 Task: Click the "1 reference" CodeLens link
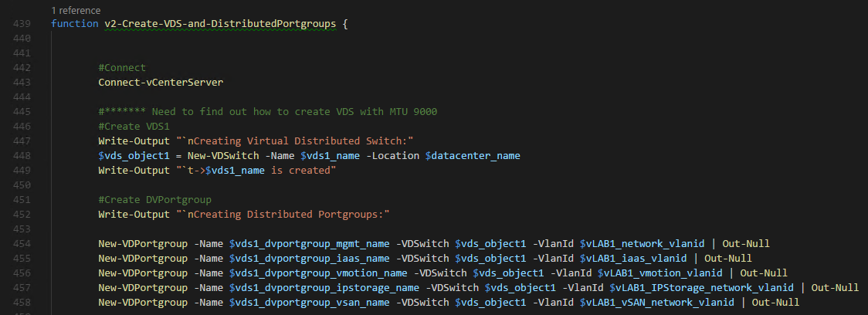(76, 11)
